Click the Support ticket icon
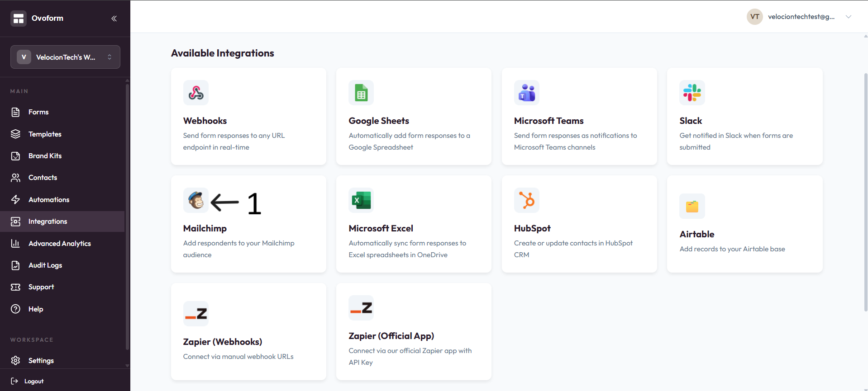 pyautogui.click(x=16, y=287)
